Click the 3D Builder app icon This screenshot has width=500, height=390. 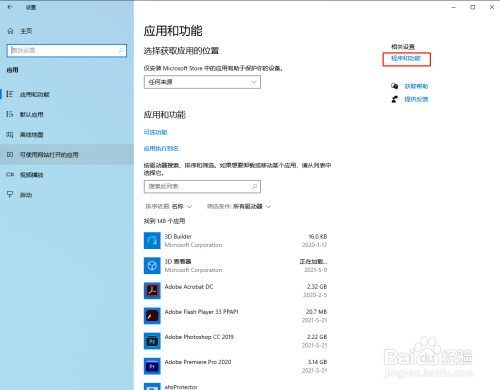[152, 241]
